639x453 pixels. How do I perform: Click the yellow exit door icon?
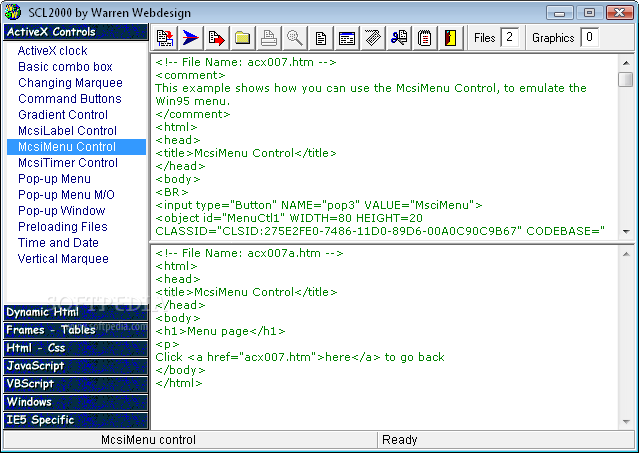pyautogui.click(x=450, y=38)
